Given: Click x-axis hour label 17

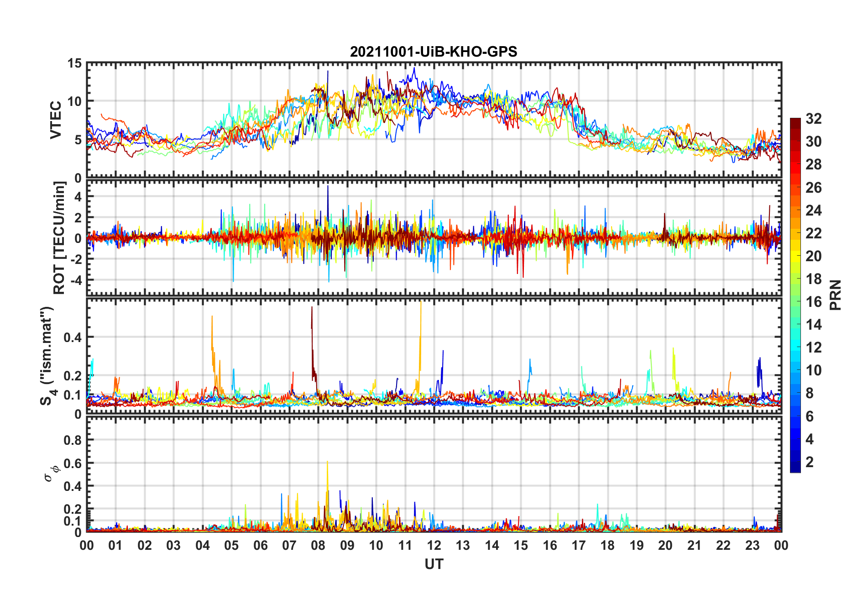Looking at the screenshot, I should 579,545.
